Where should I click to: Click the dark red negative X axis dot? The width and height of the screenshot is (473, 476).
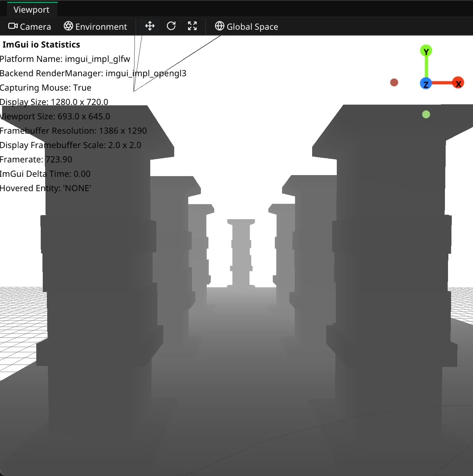click(394, 82)
